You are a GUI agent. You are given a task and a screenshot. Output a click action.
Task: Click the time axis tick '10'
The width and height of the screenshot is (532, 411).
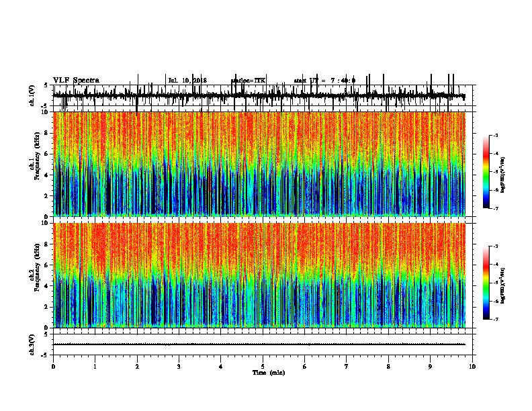pos(472,367)
